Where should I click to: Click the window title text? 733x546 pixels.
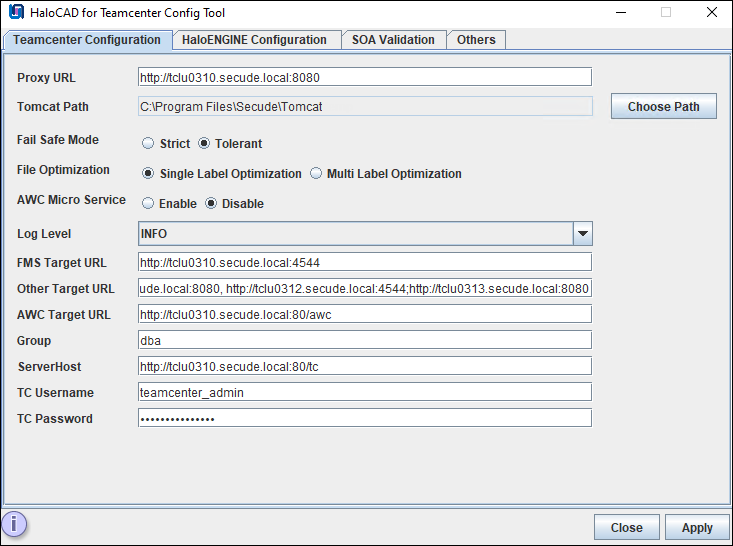tap(128, 13)
